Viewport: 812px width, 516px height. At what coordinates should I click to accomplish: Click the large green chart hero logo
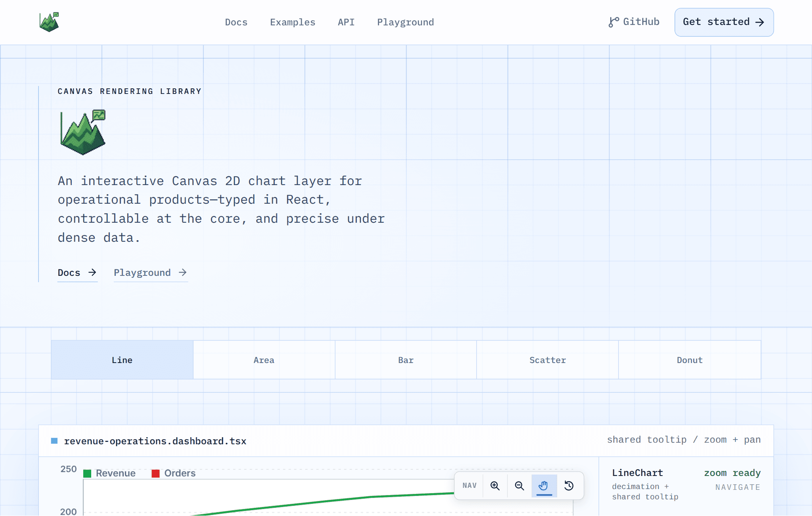pos(83,132)
